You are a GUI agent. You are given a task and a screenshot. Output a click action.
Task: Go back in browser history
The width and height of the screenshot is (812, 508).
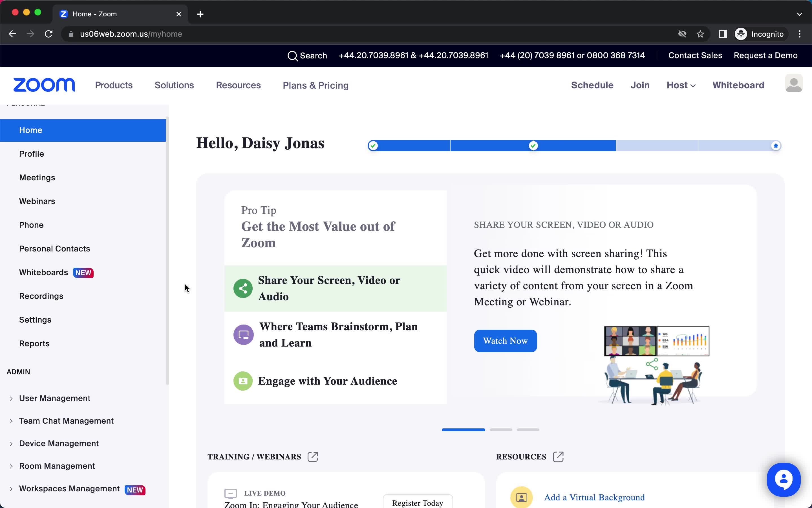tap(12, 34)
